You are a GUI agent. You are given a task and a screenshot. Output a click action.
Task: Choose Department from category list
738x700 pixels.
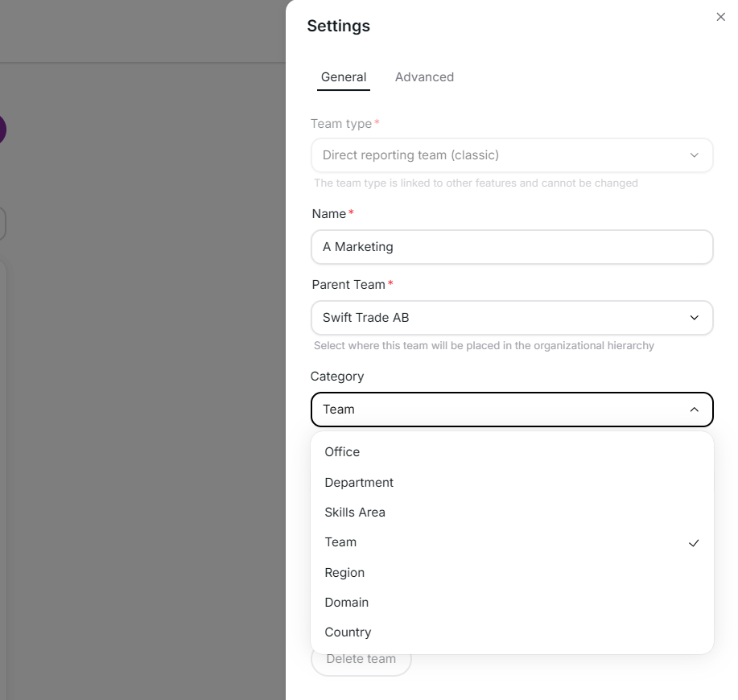click(x=512, y=483)
